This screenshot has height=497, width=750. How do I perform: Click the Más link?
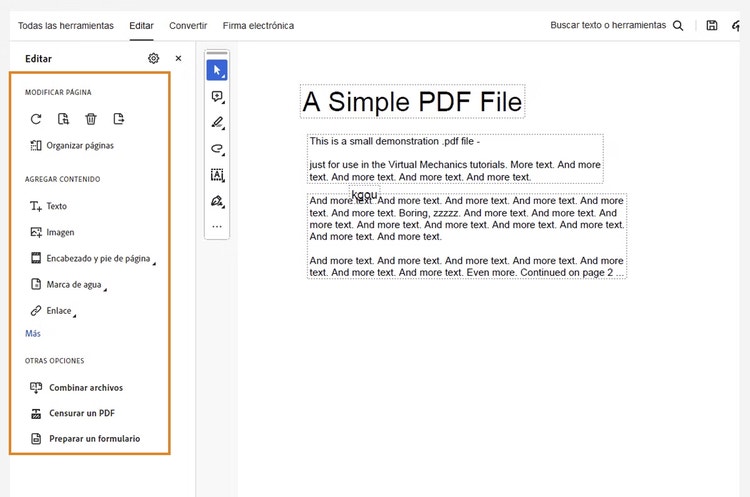[33, 333]
